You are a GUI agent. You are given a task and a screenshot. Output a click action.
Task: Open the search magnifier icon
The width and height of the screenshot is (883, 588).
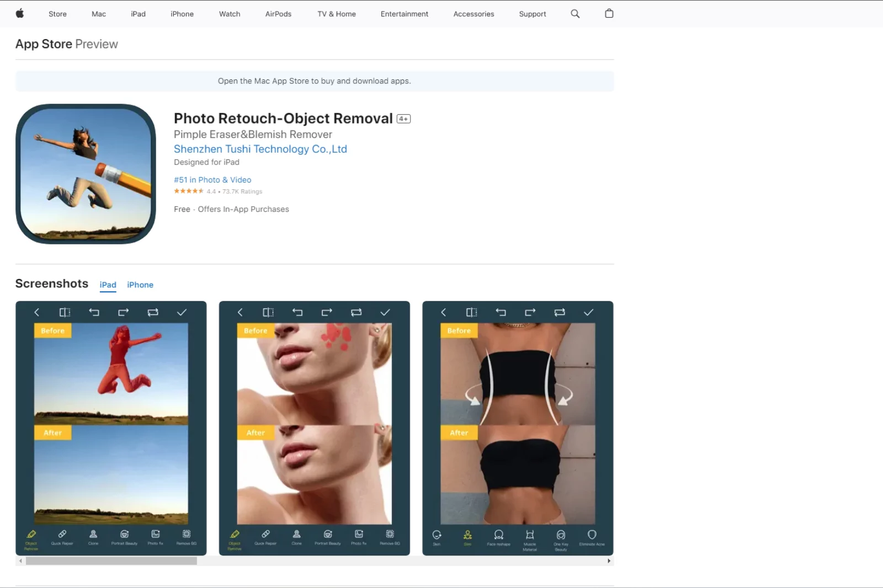click(x=575, y=14)
